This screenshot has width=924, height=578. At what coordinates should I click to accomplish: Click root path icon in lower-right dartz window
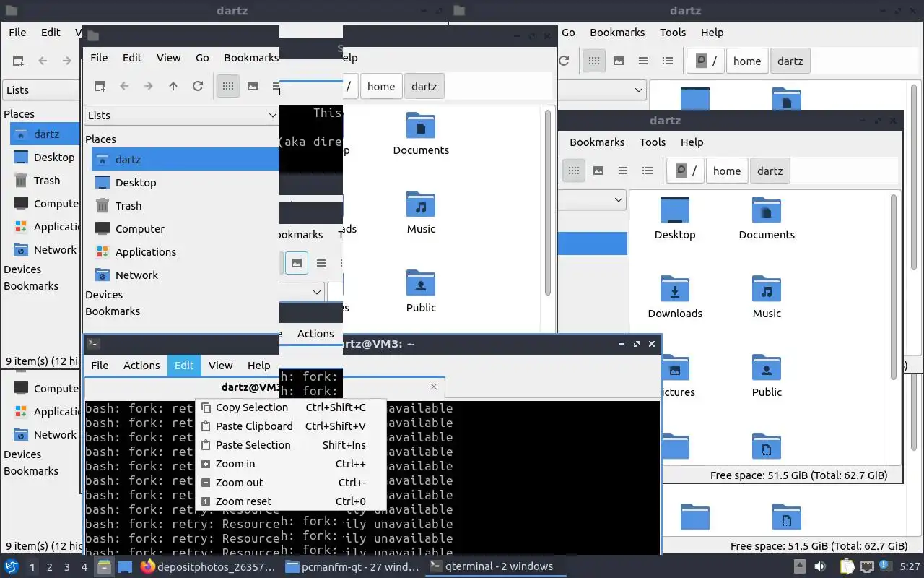click(x=686, y=171)
